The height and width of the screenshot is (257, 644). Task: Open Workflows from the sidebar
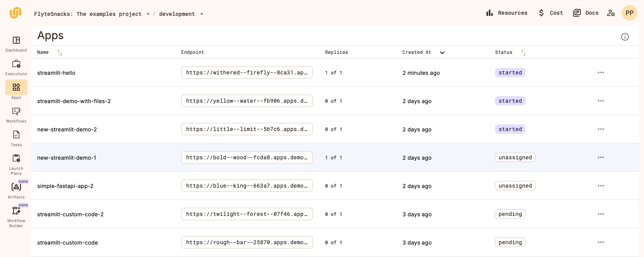[x=16, y=112]
